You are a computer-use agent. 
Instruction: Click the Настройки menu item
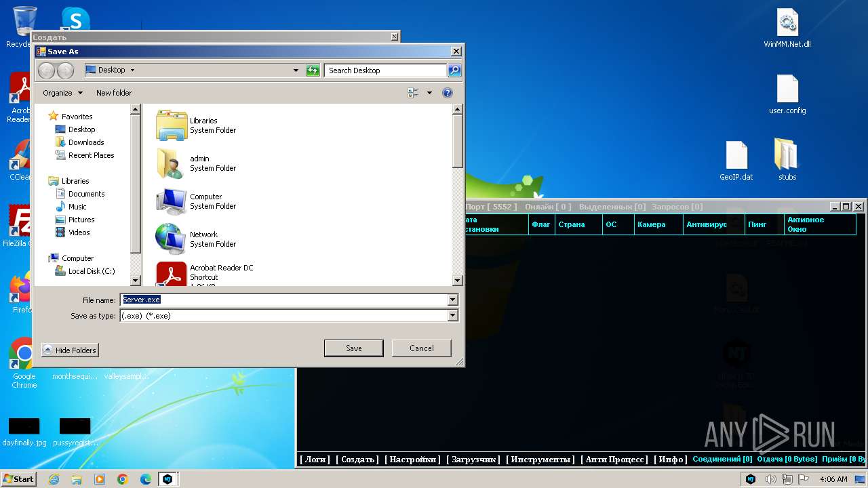pos(413,459)
